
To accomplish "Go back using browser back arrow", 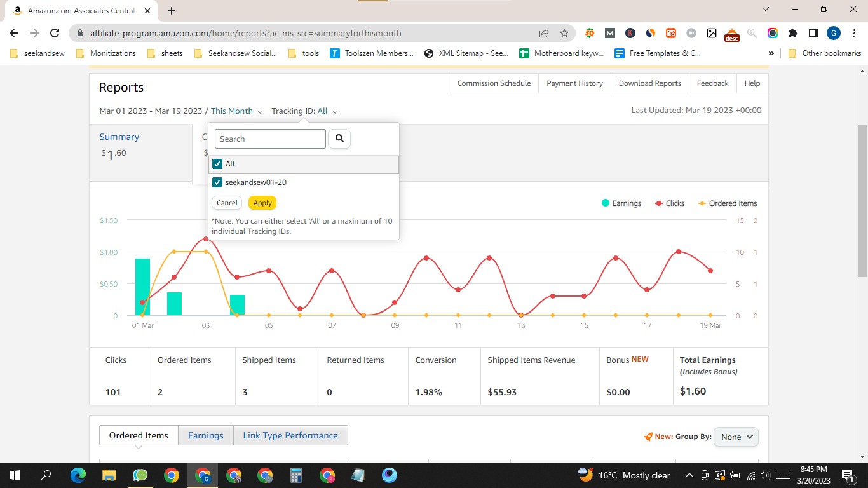I will click(x=14, y=33).
